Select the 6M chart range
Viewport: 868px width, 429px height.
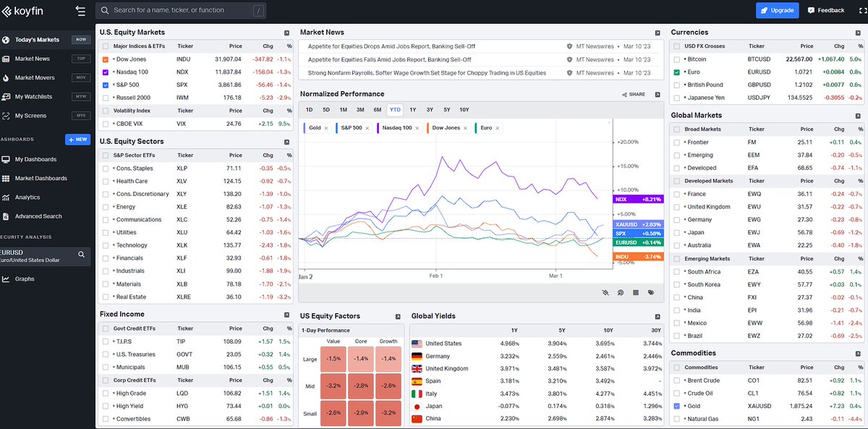[x=378, y=110]
